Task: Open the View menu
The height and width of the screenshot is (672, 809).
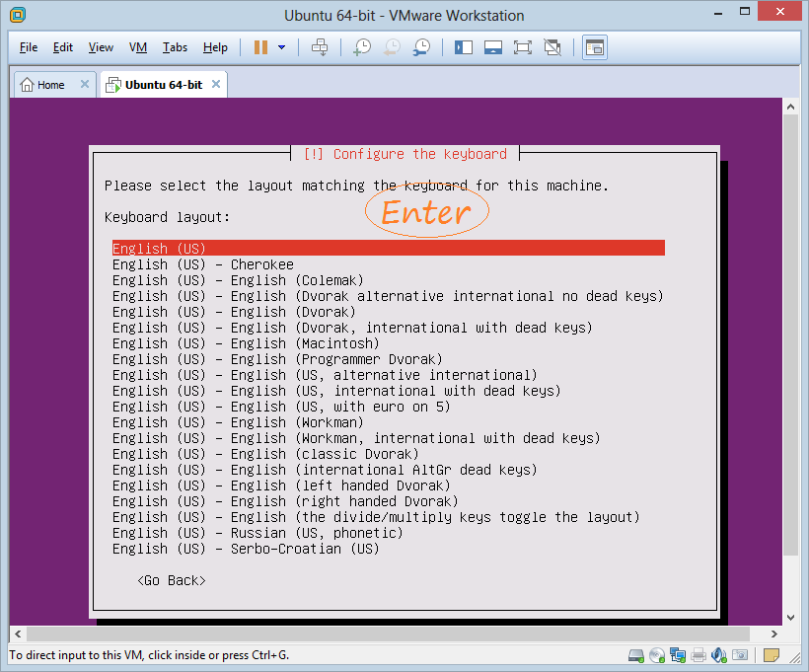Action: [x=101, y=47]
